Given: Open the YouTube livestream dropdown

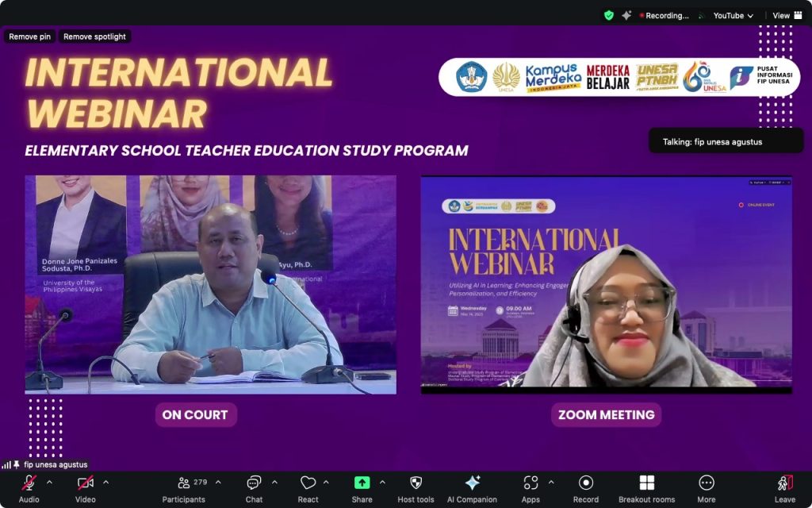Looking at the screenshot, I should (x=733, y=15).
